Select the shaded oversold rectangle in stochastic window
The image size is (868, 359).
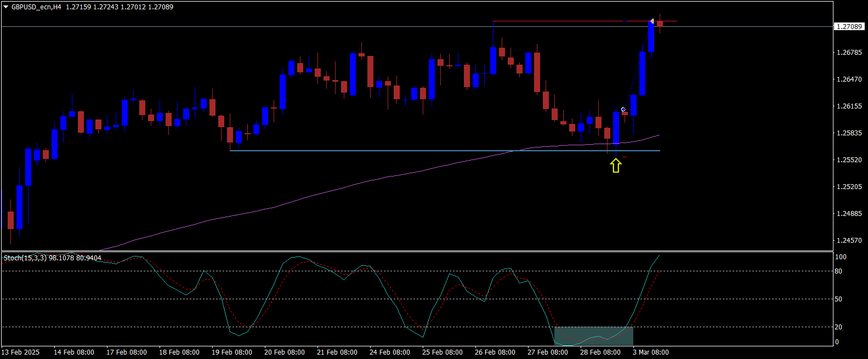[594, 336]
